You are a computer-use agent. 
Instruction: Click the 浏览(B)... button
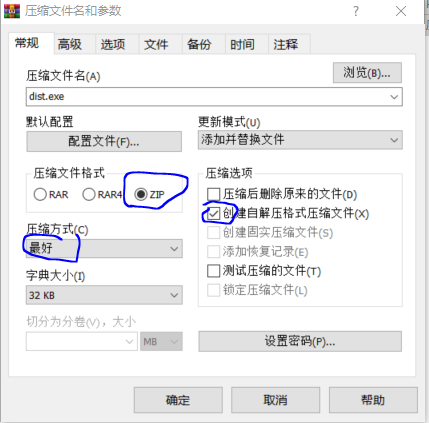tap(367, 73)
